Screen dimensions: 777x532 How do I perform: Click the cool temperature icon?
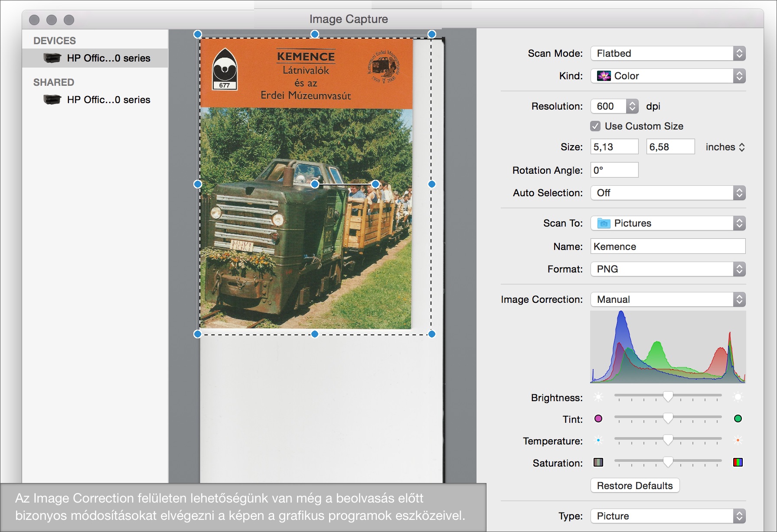[598, 440]
